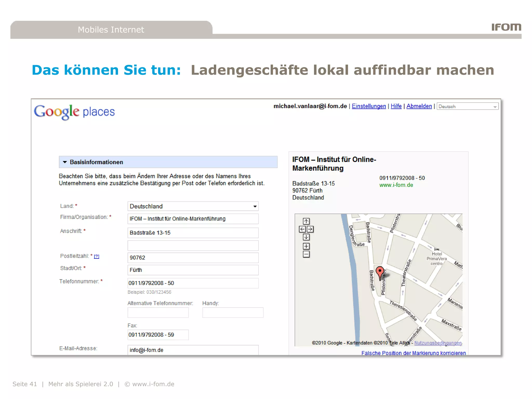Screen dimensions: 532x399
Task: Click the Firma/Organisation input field
Action: pos(193,219)
